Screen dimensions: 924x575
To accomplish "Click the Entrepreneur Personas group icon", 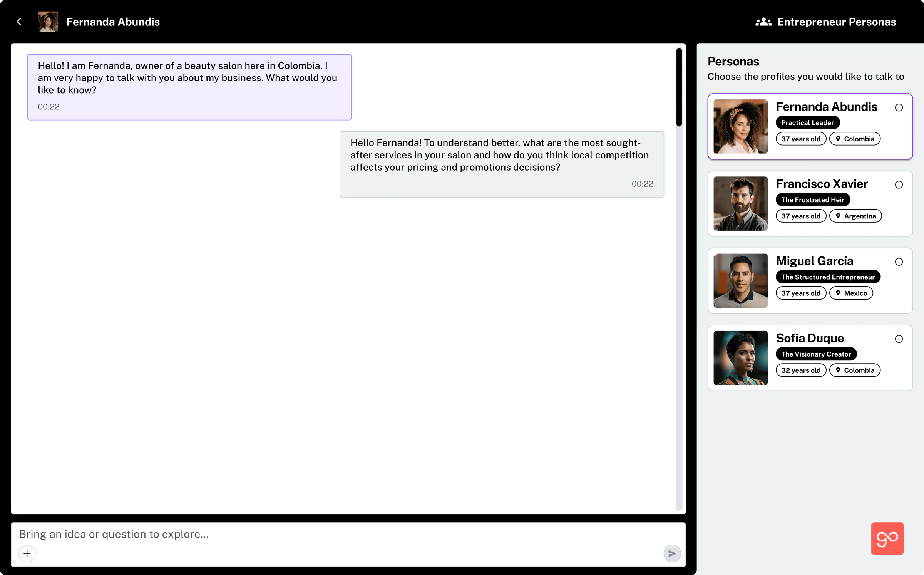I will click(x=763, y=22).
